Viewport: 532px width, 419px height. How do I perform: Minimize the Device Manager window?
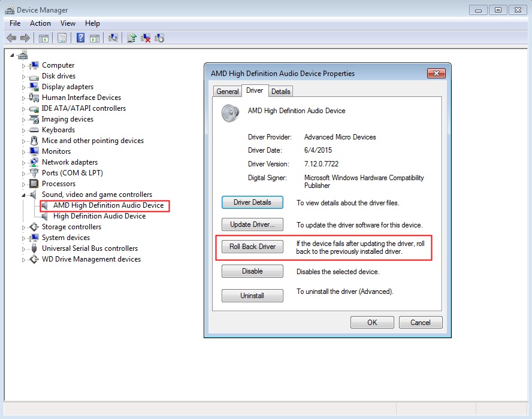tap(479, 10)
